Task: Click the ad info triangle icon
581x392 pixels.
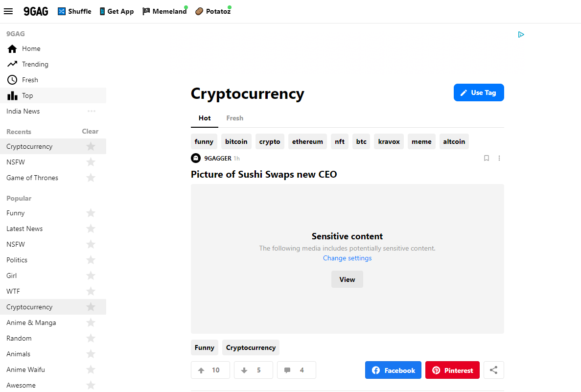Action: point(521,35)
